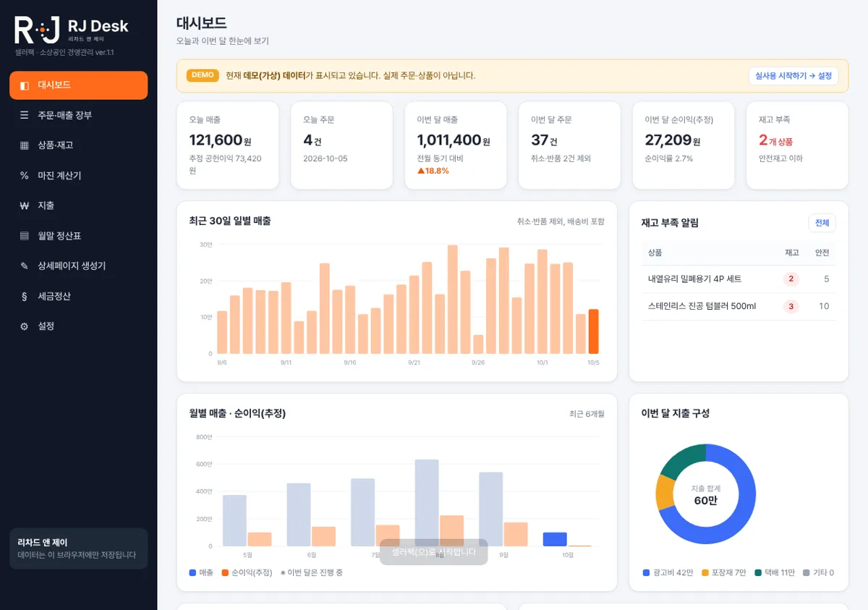
Task: Click the 취소·반품 2건 제외 note
Action: click(561, 158)
